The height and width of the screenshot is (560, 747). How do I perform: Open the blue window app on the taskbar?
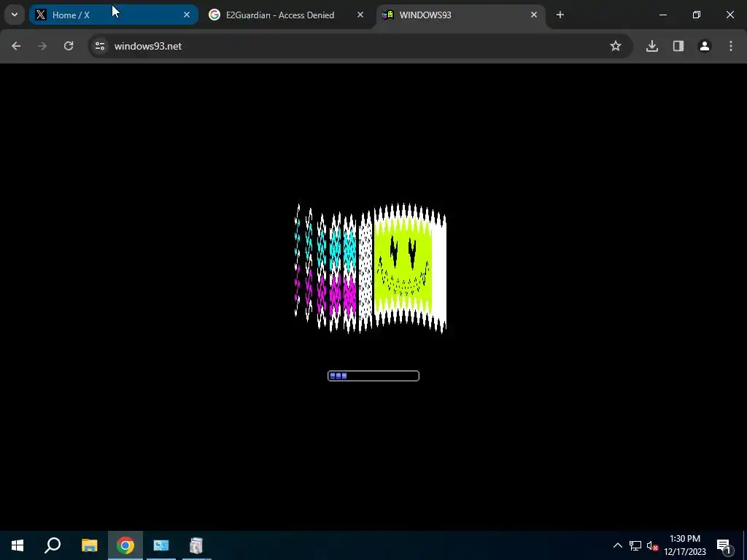coord(161,545)
